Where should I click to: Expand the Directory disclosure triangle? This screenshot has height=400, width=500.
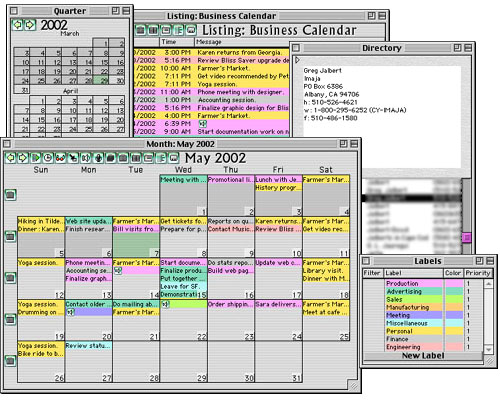pyautogui.click(x=297, y=60)
